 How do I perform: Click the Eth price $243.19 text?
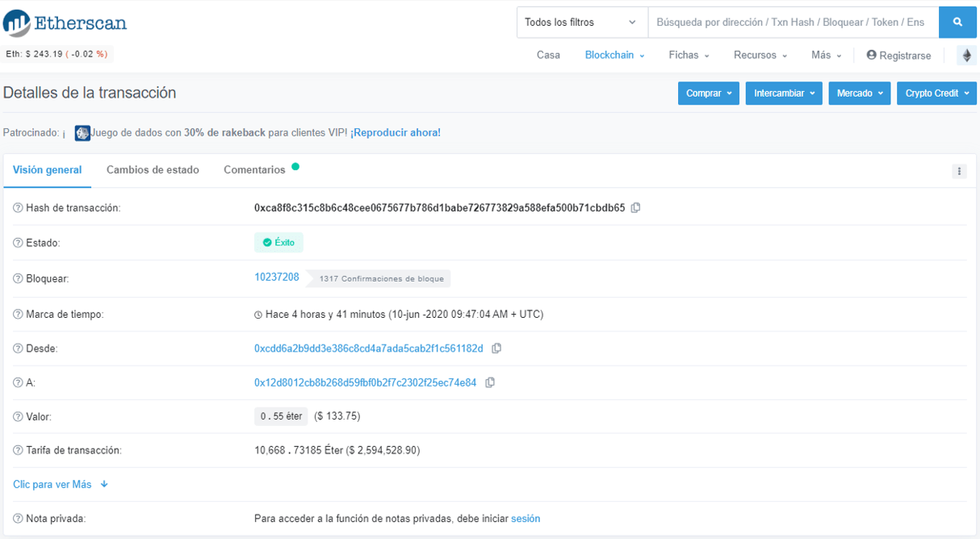point(57,54)
